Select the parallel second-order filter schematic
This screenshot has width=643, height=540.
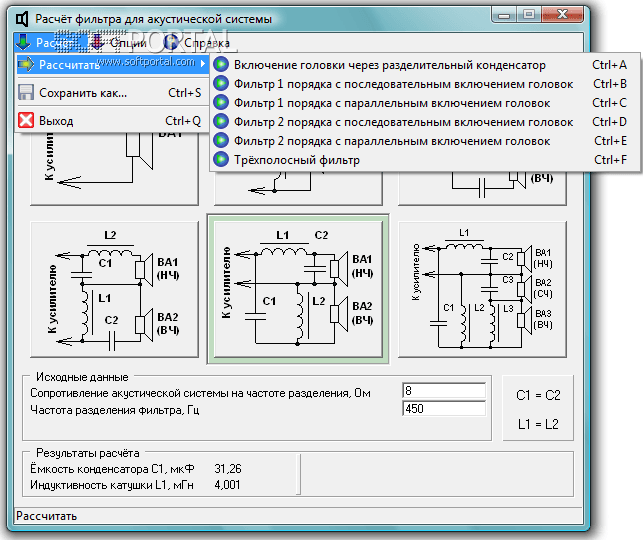[x=298, y=289]
